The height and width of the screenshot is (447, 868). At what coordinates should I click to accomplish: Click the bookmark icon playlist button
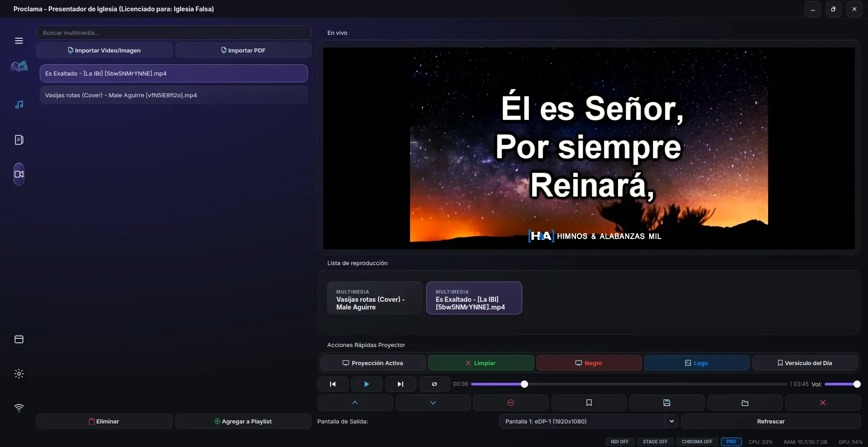pyautogui.click(x=589, y=403)
